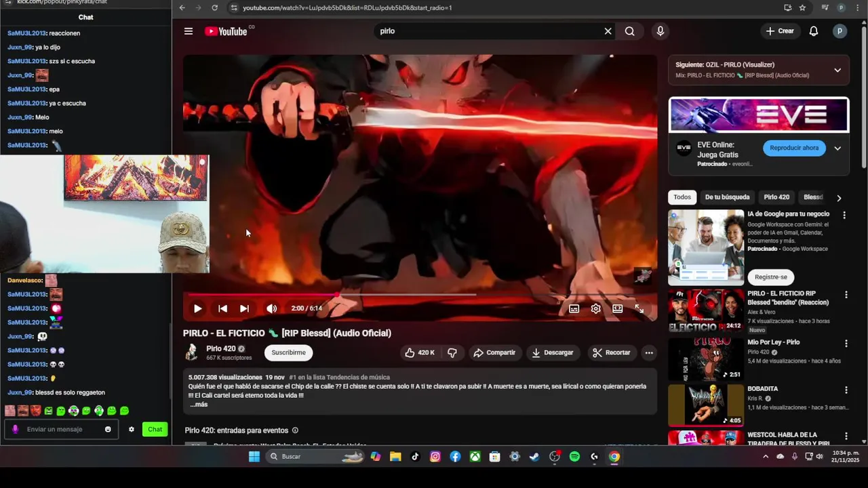This screenshot has height=488, width=868.
Task: Select the Blessd filter chip
Action: 813,197
